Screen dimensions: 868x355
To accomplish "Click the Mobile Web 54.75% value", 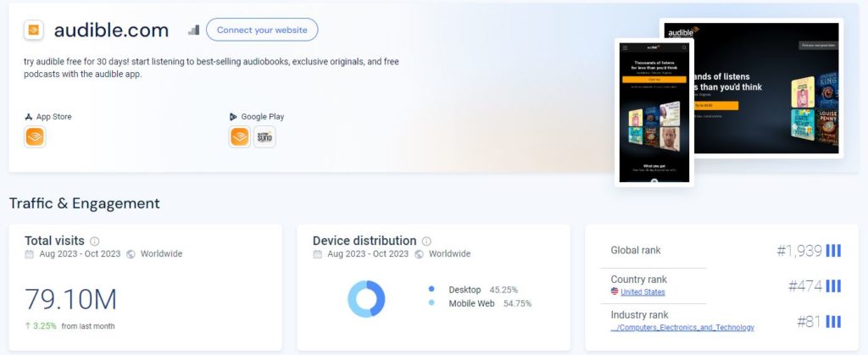I will (517, 303).
